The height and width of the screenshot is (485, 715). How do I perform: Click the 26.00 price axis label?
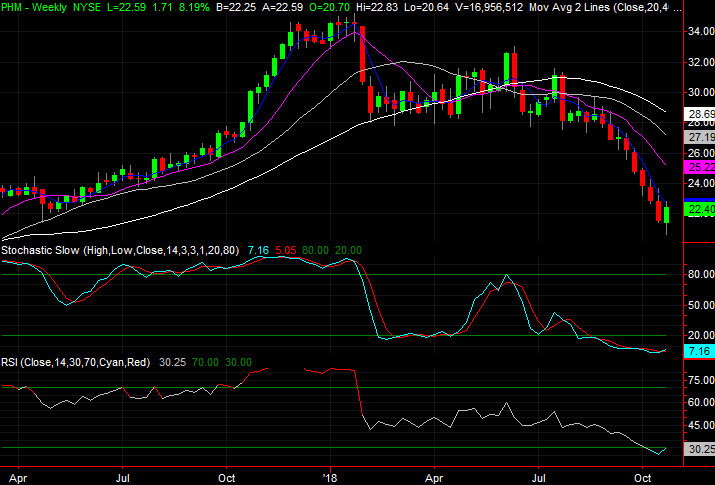701,153
